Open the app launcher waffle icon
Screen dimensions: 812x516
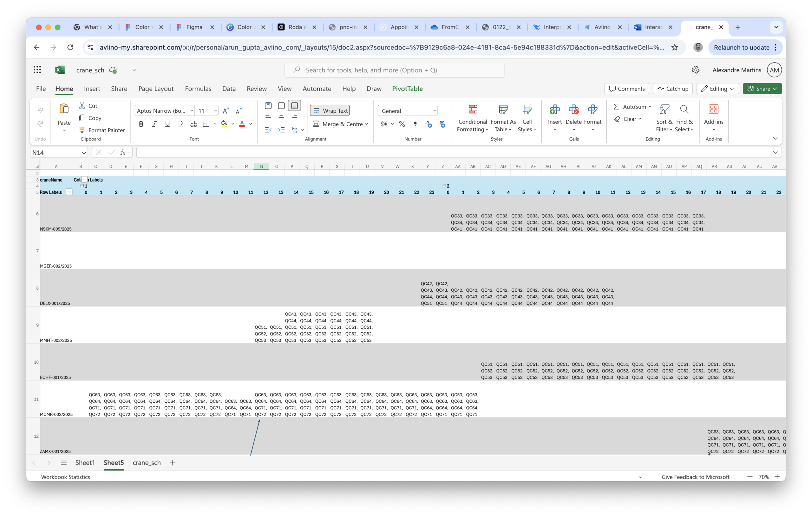37,70
